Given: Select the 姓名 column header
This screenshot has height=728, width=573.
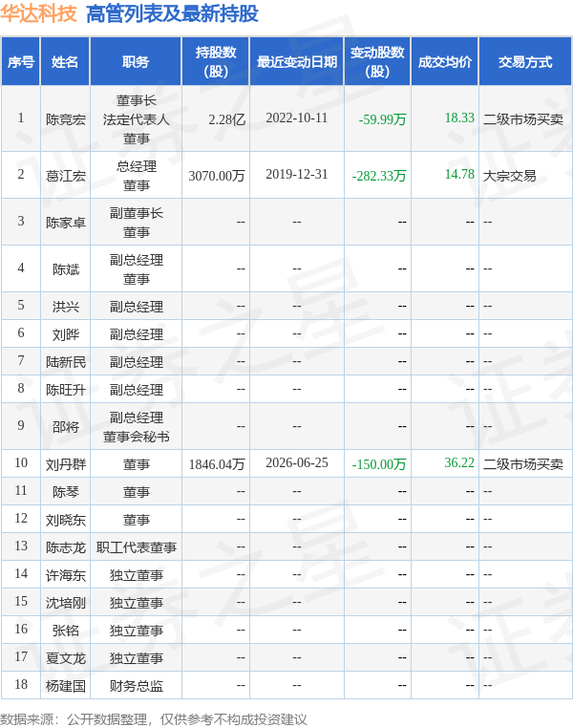Looking at the screenshot, I should coord(65,62).
